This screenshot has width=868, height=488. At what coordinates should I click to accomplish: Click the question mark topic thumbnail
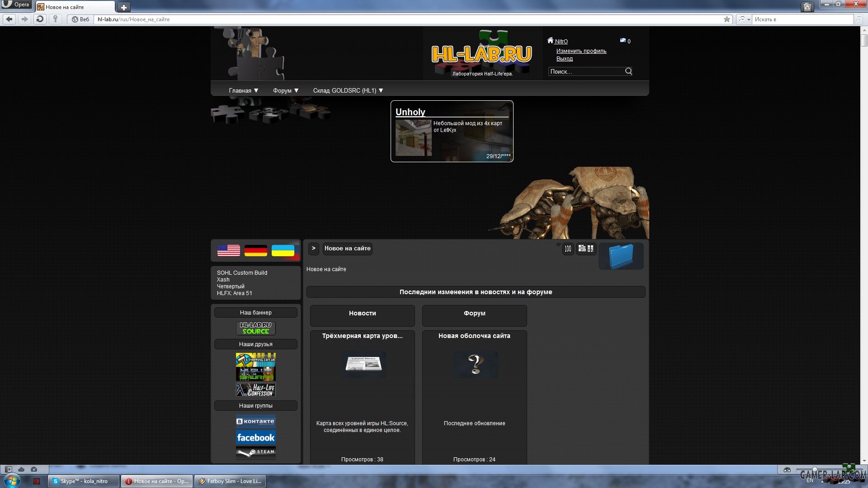click(x=475, y=364)
